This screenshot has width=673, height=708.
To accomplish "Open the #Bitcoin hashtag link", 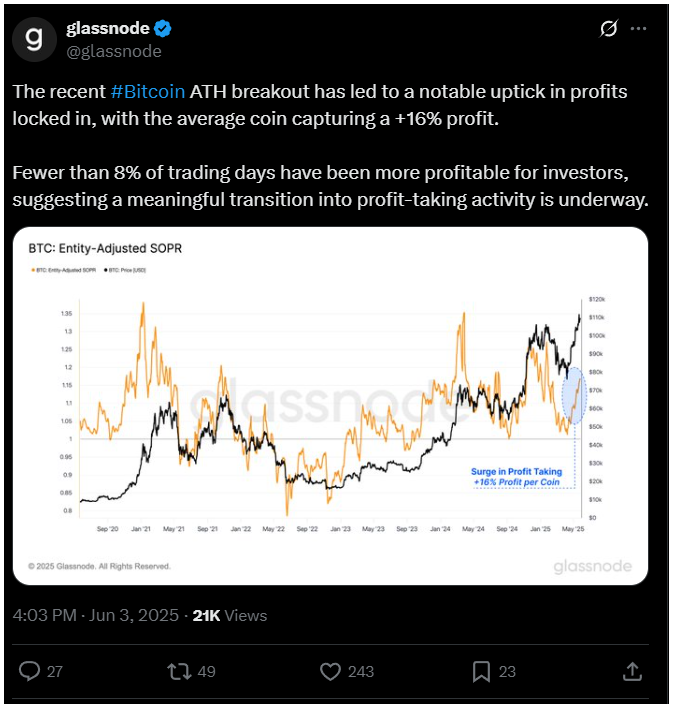I will point(148,92).
